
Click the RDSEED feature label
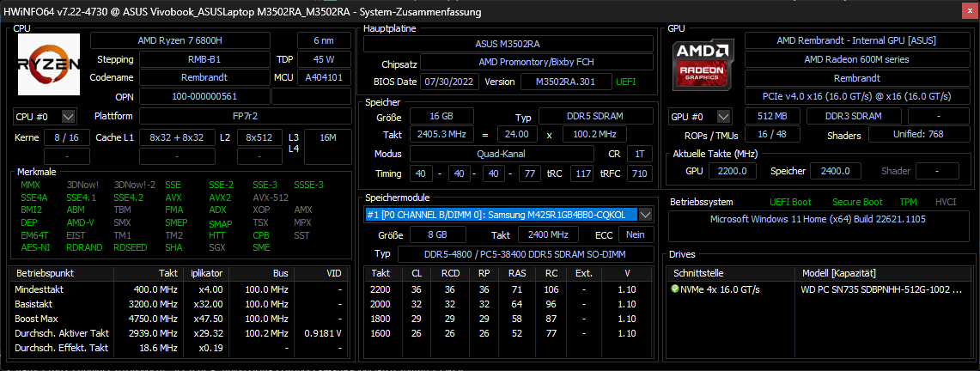pos(131,247)
